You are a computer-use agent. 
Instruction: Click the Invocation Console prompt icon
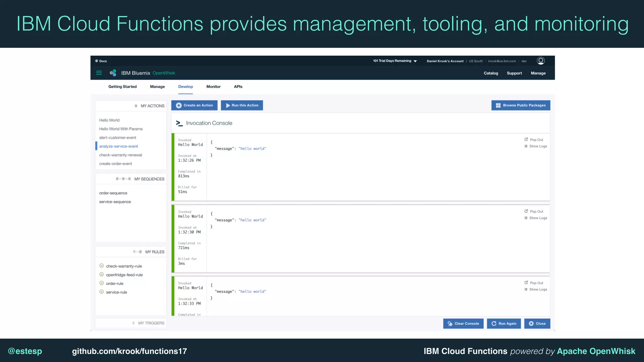pyautogui.click(x=179, y=123)
